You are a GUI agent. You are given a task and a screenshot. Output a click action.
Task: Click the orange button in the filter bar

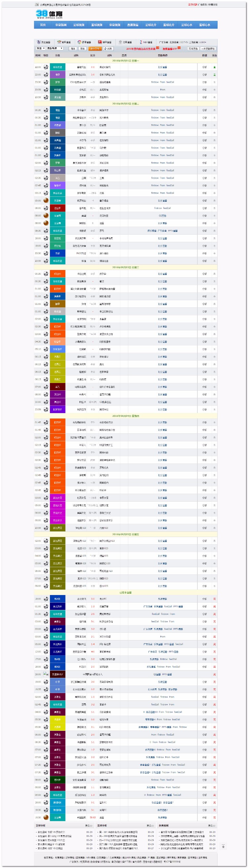coord(95,48)
